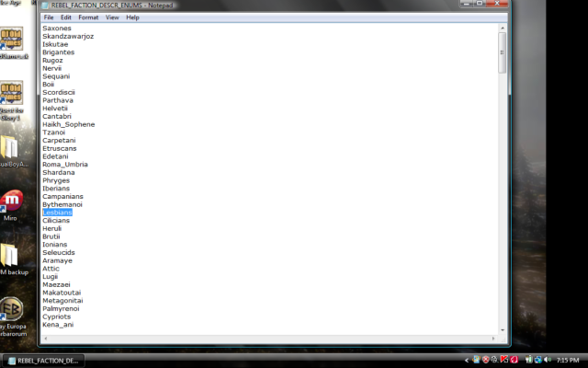
Task: Select the VisualBoyAdvance folder on the desktop
Action: (12, 151)
